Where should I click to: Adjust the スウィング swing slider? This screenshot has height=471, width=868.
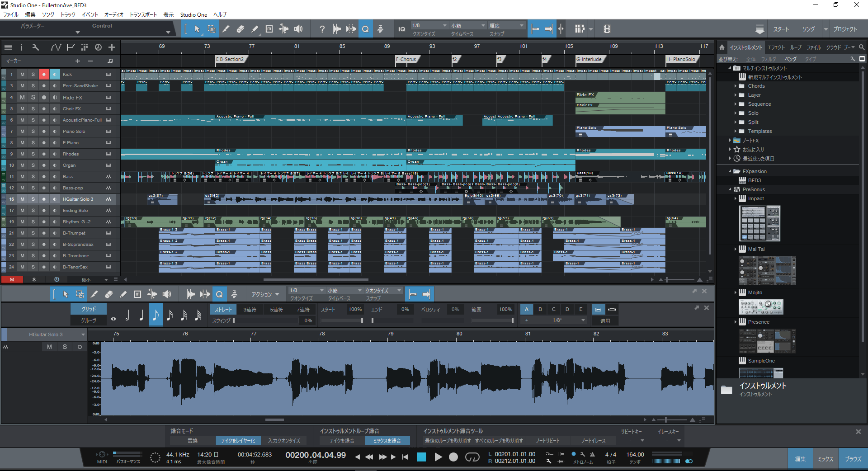265,320
